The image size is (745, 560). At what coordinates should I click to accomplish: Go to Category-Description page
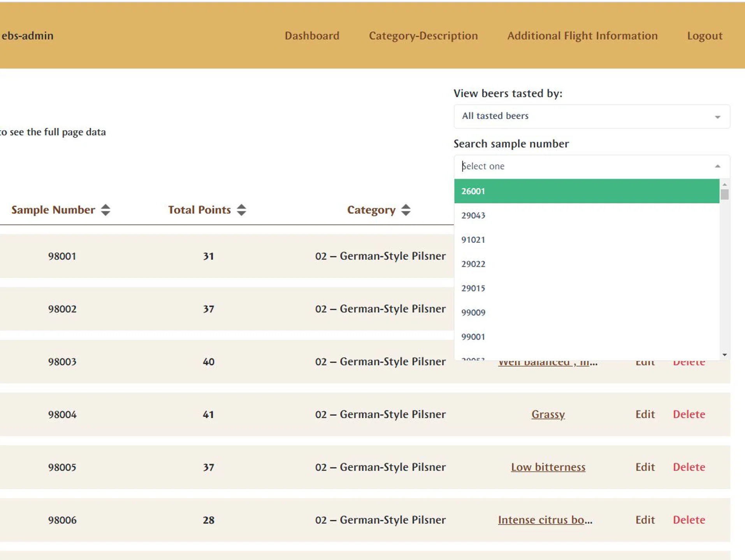click(423, 35)
